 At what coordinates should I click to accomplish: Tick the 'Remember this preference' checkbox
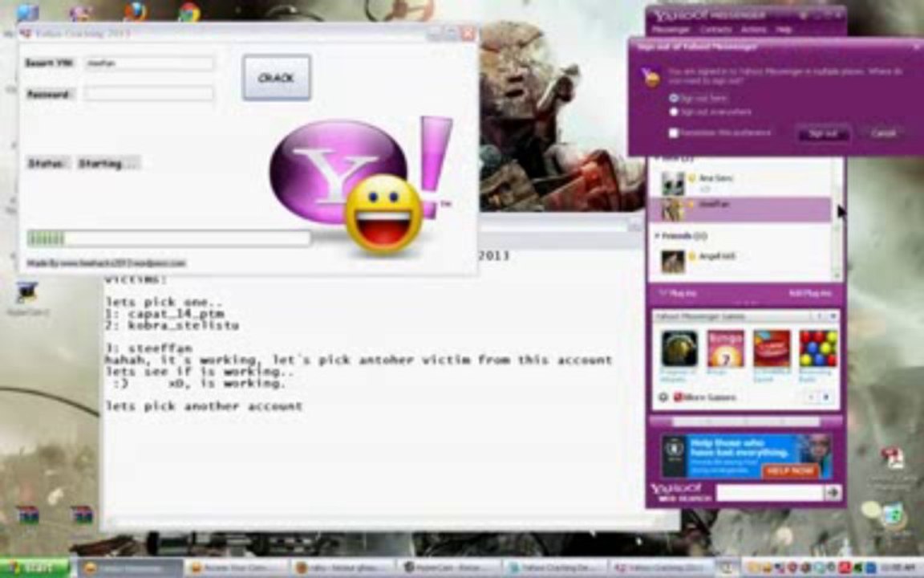pyautogui.click(x=674, y=132)
